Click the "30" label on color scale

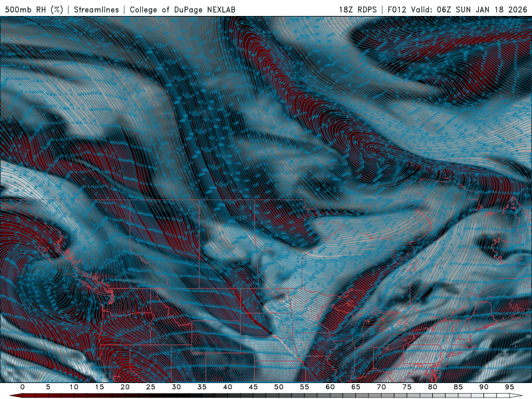(176, 387)
